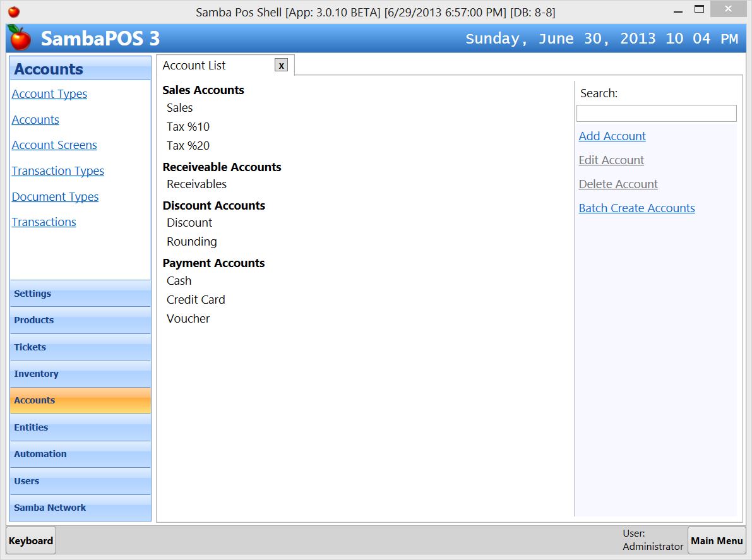Click the Batch Create Accounts link
The width and height of the screenshot is (752, 560).
tap(636, 208)
